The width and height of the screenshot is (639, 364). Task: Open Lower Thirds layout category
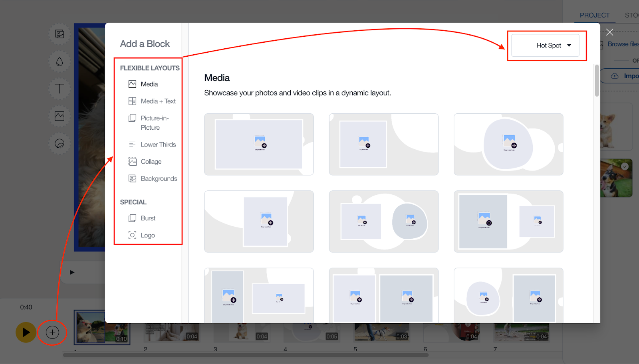pyautogui.click(x=158, y=144)
